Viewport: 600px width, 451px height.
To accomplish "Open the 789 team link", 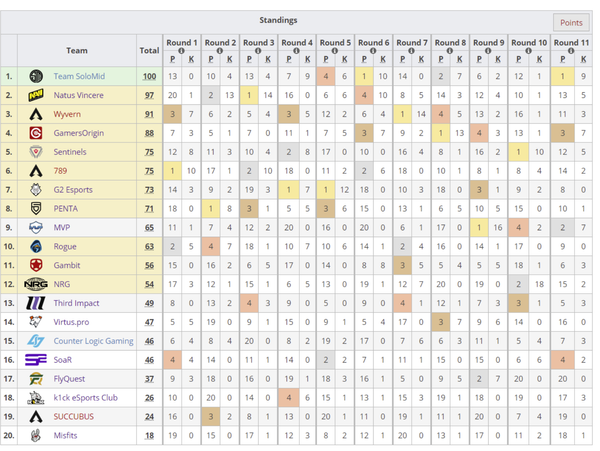I will 60,171.
